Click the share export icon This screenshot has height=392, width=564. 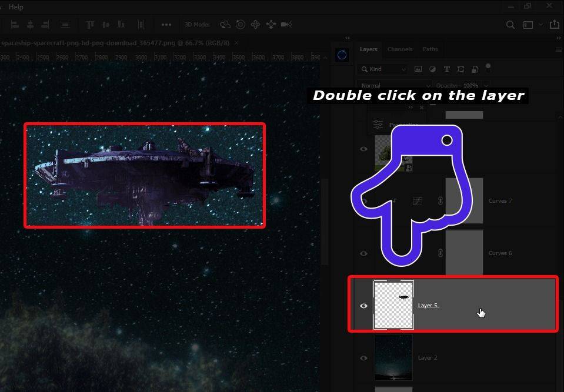(x=554, y=25)
